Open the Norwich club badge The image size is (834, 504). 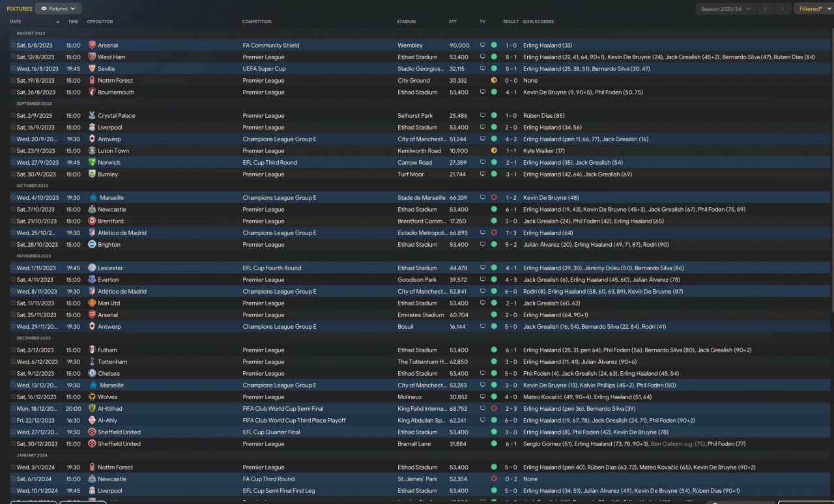click(x=92, y=163)
